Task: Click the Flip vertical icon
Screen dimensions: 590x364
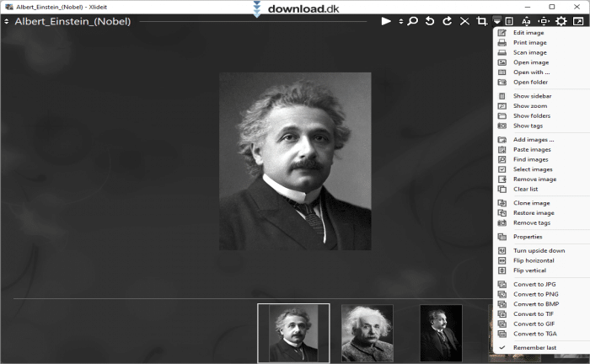Action: pos(502,270)
